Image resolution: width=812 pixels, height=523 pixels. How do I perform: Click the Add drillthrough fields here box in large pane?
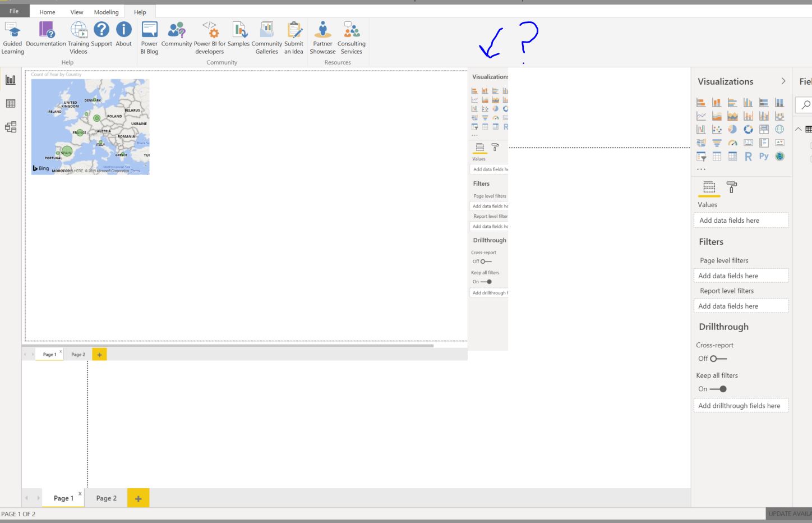point(741,406)
